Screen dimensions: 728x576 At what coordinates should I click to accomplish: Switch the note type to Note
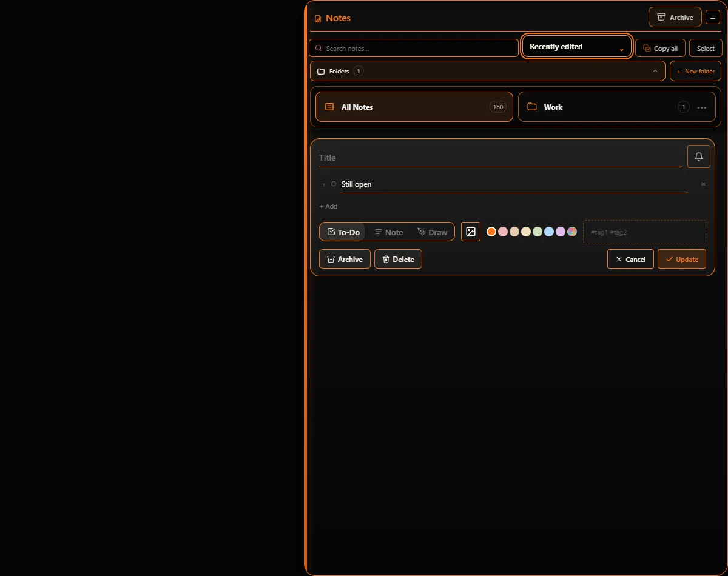point(389,232)
